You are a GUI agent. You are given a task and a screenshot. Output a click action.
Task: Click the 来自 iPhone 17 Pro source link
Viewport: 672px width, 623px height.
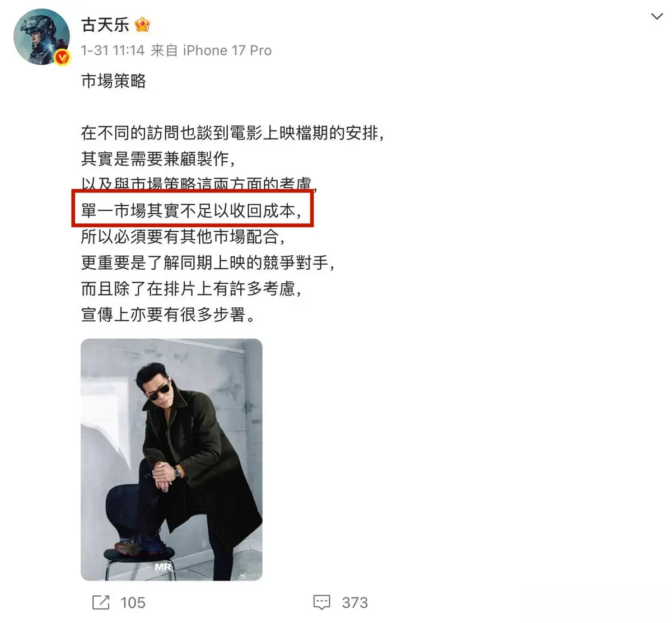point(211,50)
